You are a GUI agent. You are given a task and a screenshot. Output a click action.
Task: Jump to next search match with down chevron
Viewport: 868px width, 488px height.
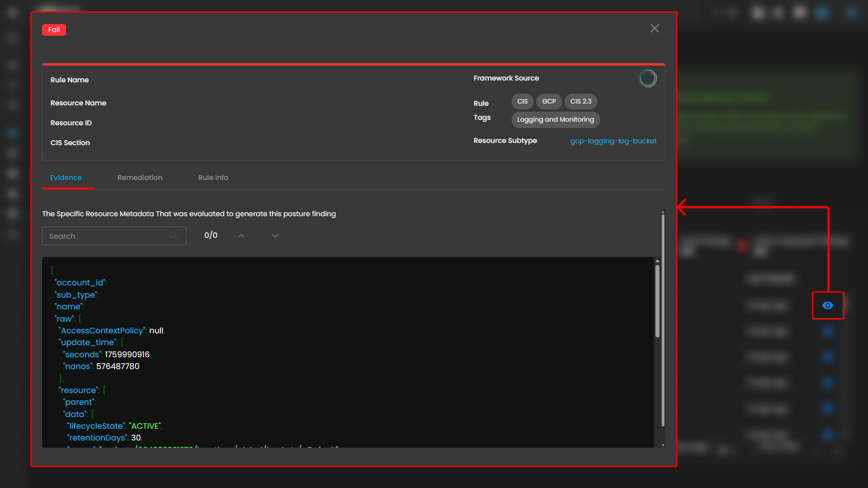[x=275, y=236]
